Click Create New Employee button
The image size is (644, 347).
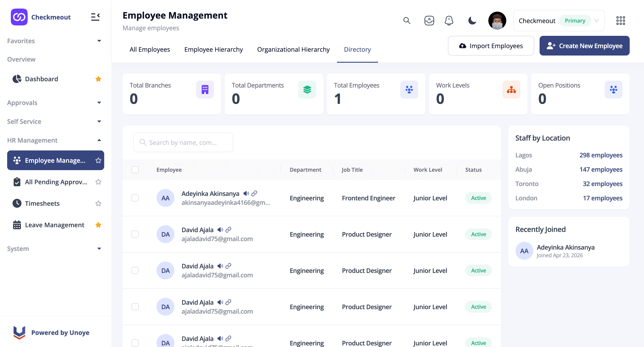pos(584,46)
